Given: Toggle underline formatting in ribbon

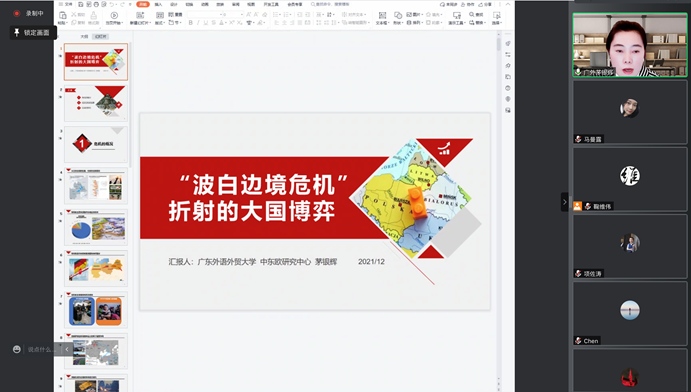Looking at the screenshot, I should pos(205,22).
